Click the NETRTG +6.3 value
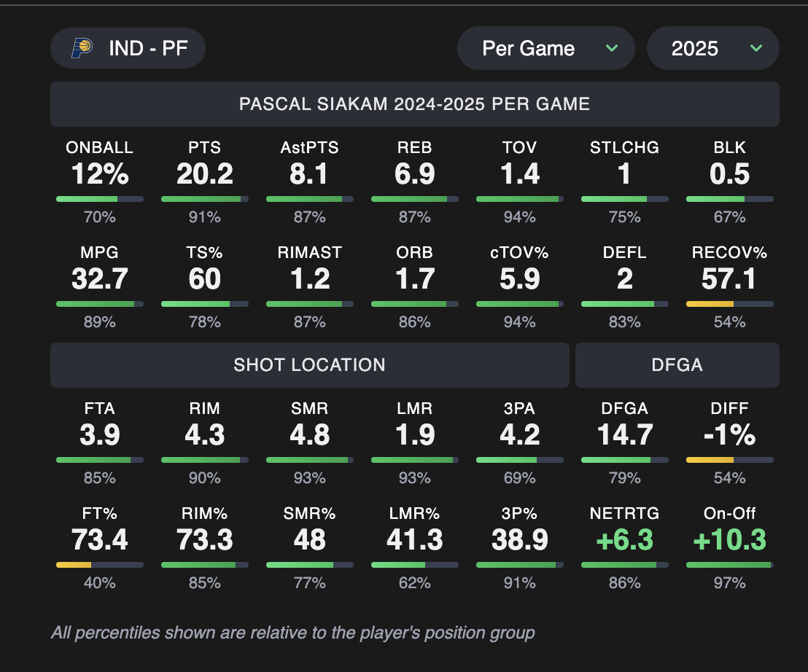This screenshot has height=672, width=808. pyautogui.click(x=625, y=540)
